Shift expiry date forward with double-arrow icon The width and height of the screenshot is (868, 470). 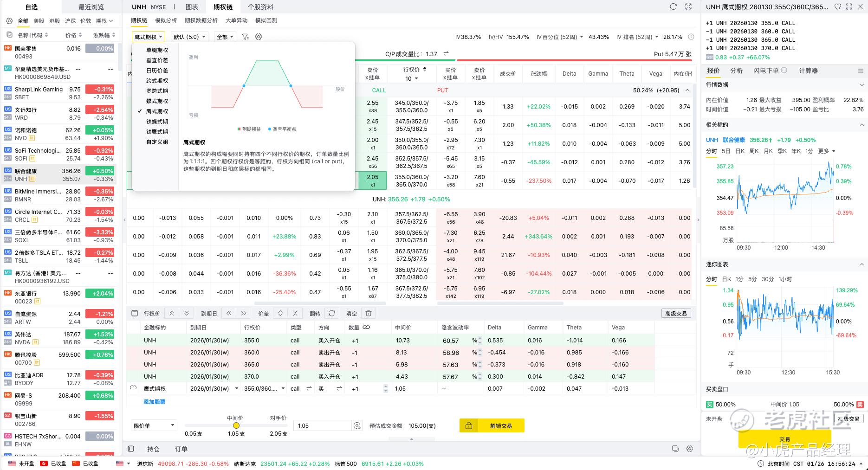pyautogui.click(x=244, y=313)
